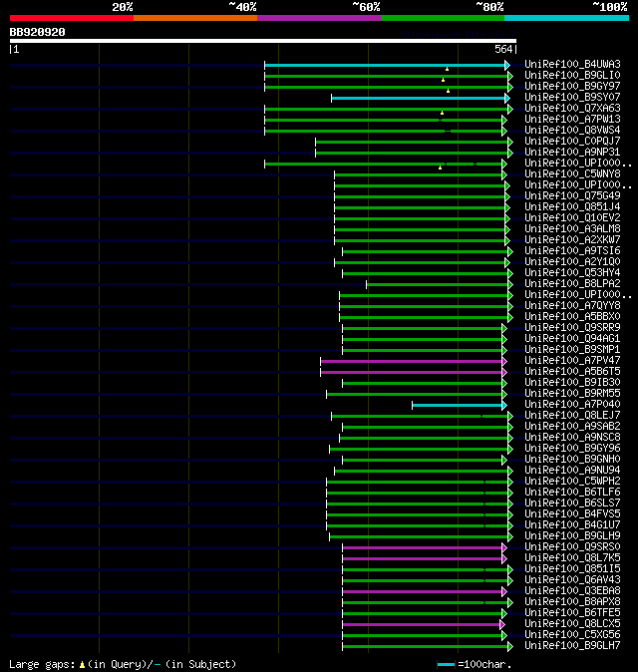The width and height of the screenshot is (638, 672).
Task: Select the UniRef100_Q10EV2 label
Action: [572, 217]
